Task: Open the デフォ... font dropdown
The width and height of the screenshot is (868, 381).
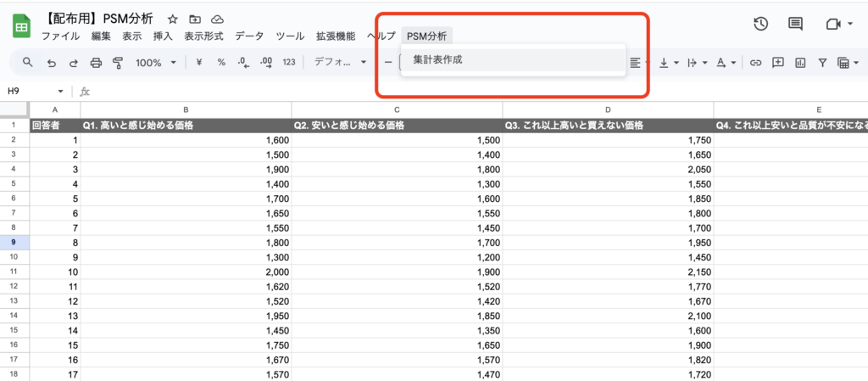Action: tap(340, 63)
